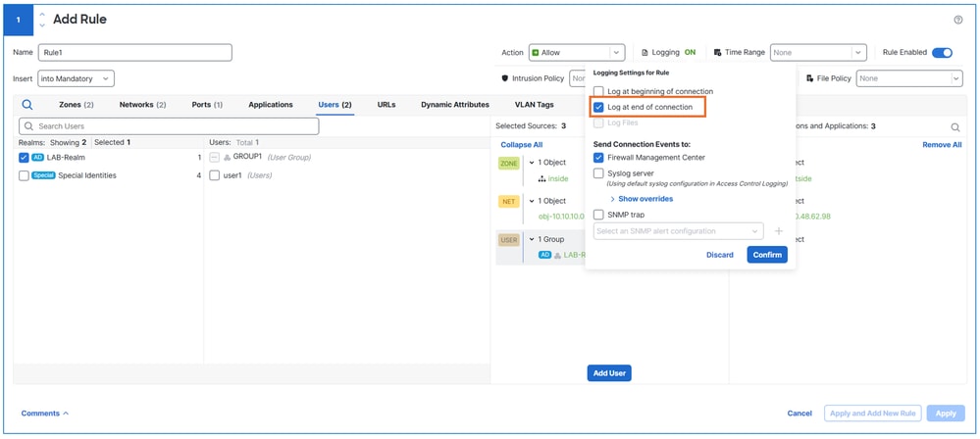The image size is (980, 439).
Task: Click the AD badge next to LAB-Realm
Action: point(37,158)
